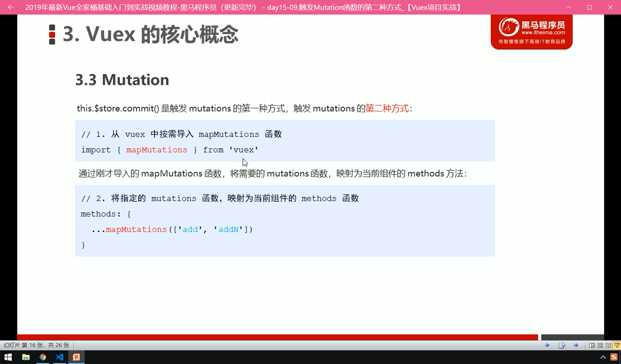Open the Windows Start menu

[x=8, y=357]
